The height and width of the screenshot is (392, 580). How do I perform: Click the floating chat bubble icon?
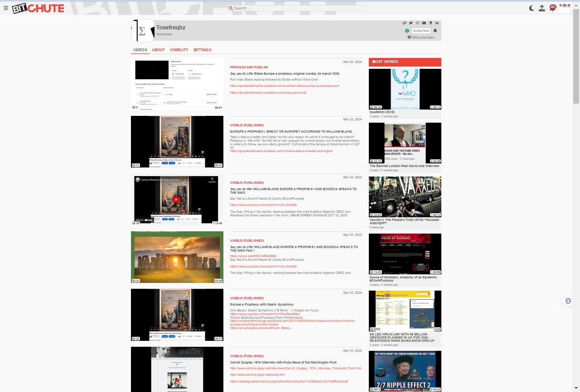click(568, 301)
